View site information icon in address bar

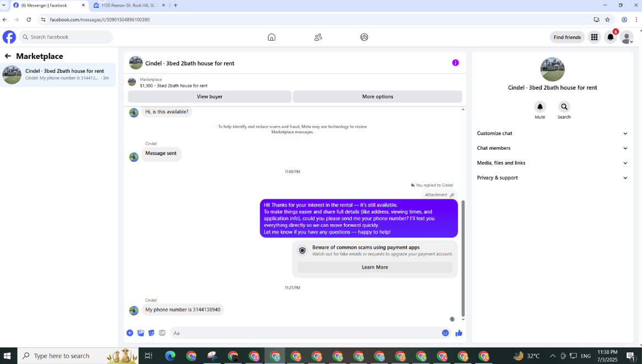44,19
